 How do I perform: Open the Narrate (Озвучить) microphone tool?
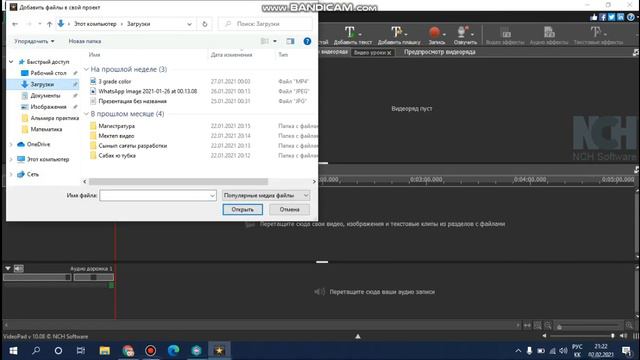coord(465,35)
